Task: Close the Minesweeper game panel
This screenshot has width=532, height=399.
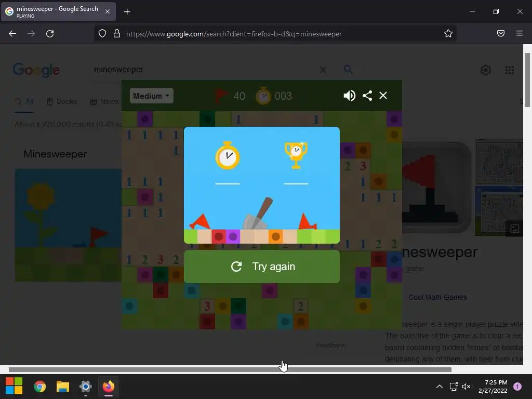Action: tap(383, 96)
